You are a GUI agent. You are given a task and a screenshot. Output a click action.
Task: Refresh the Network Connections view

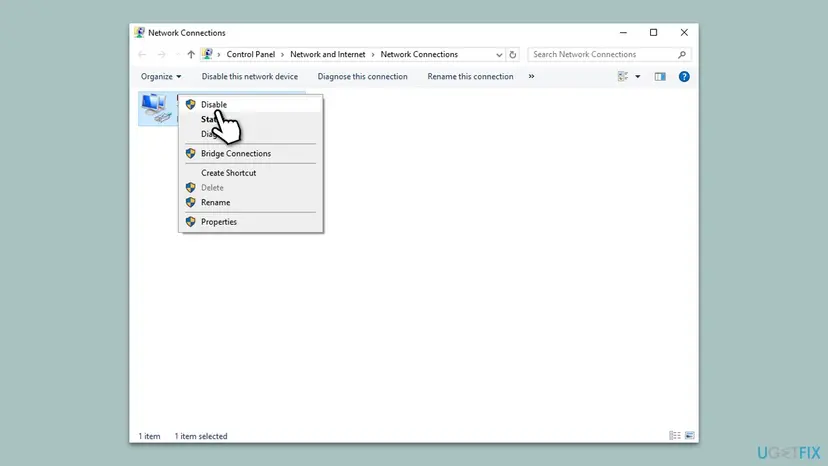(512, 54)
